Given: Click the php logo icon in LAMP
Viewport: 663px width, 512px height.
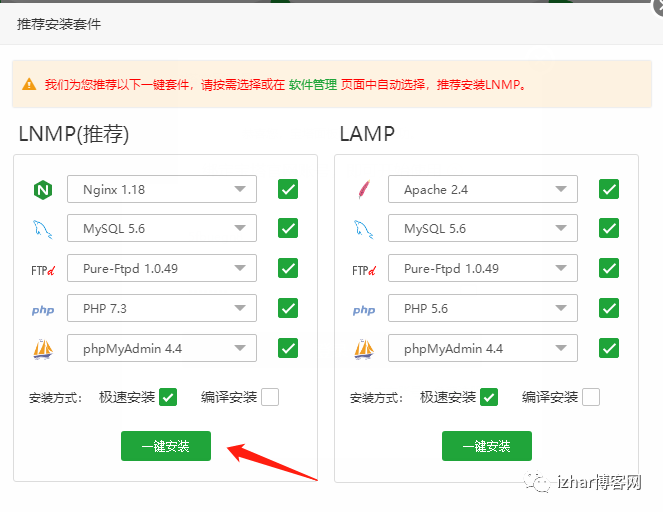Looking at the screenshot, I should pos(364,310).
